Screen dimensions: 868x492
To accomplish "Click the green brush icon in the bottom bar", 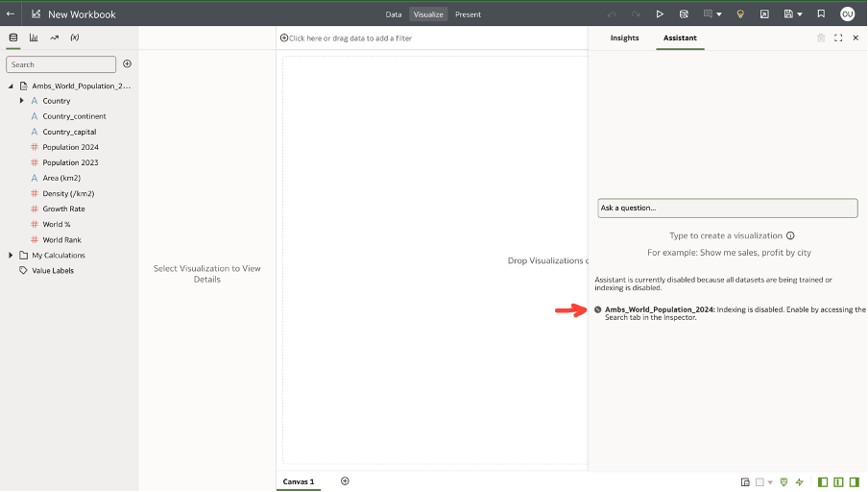I will coord(784,482).
